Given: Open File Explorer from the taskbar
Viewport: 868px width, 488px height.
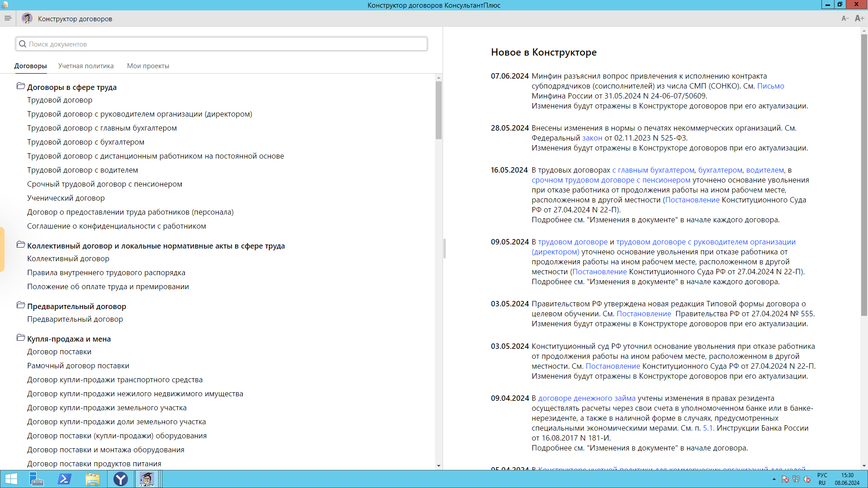Looking at the screenshot, I should tap(92, 479).
